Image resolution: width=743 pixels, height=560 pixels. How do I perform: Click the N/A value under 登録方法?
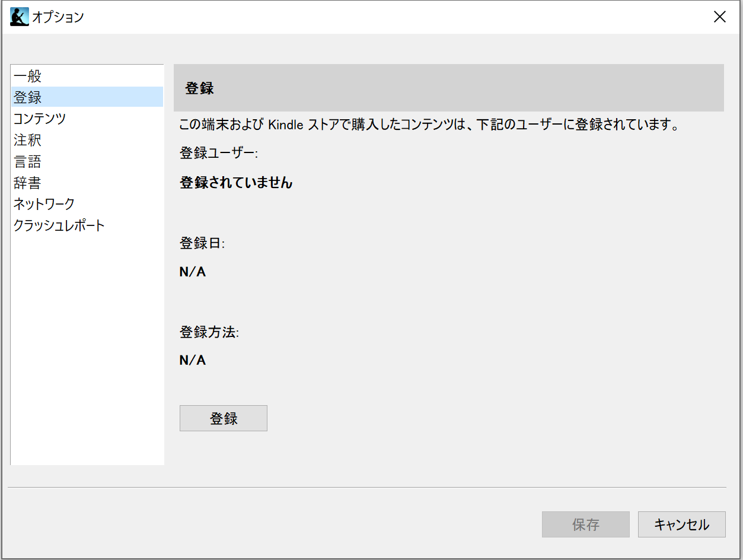(x=193, y=360)
